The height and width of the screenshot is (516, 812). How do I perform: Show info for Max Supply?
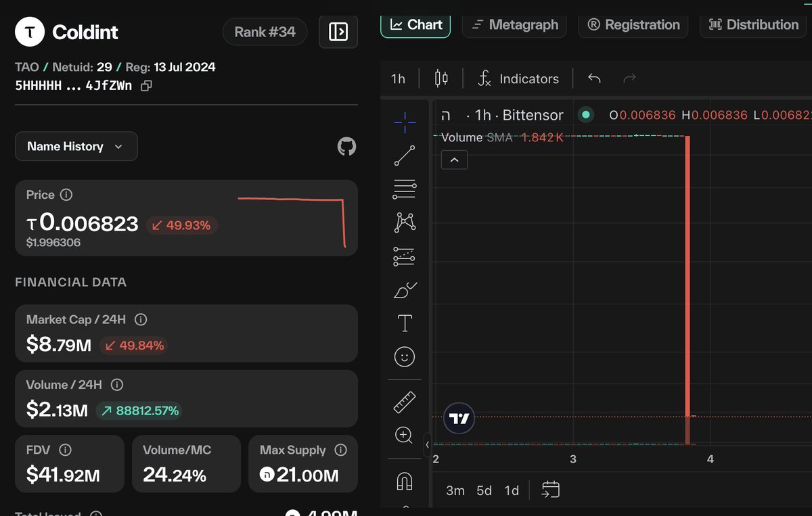(341, 450)
